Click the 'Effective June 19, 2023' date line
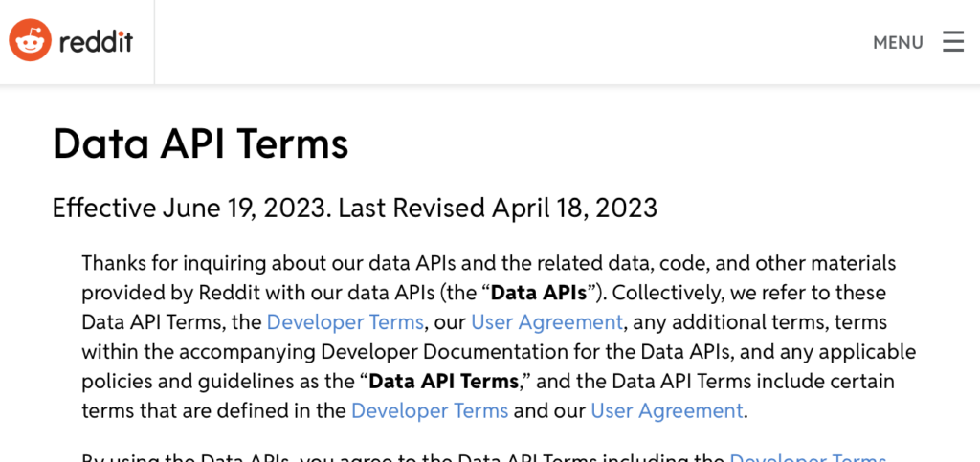This screenshot has height=462, width=980. [x=355, y=208]
